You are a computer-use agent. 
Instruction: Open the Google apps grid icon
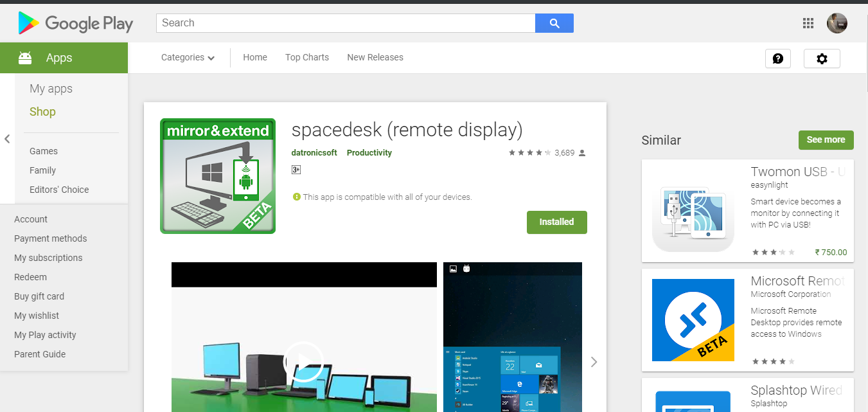(808, 23)
